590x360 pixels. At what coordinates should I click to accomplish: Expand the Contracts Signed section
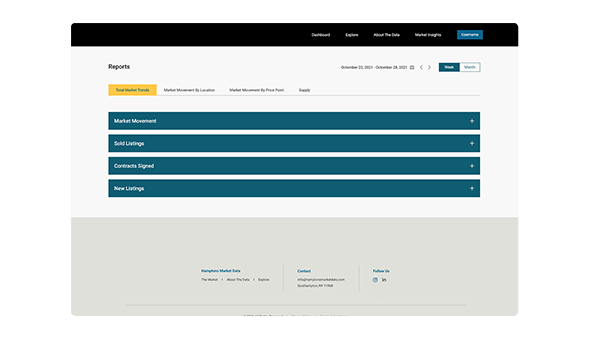coord(294,166)
